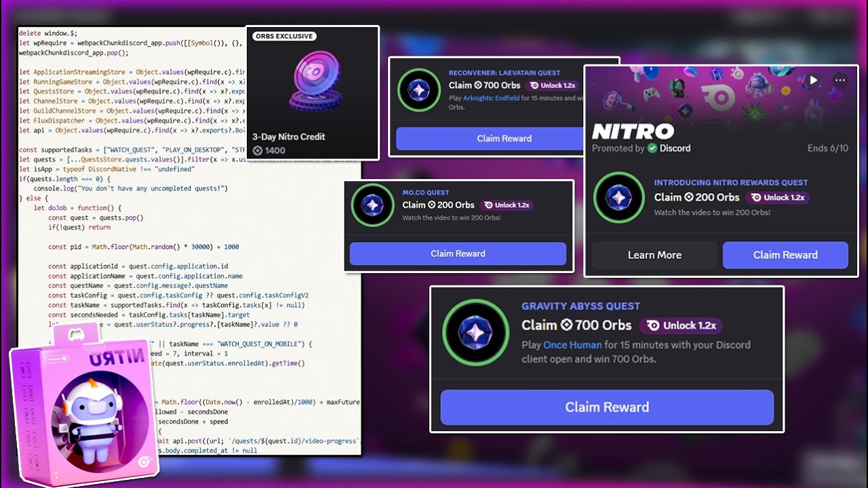The image size is (868, 488).
Task: Claim the Mo.Co Quest reward
Action: click(458, 253)
